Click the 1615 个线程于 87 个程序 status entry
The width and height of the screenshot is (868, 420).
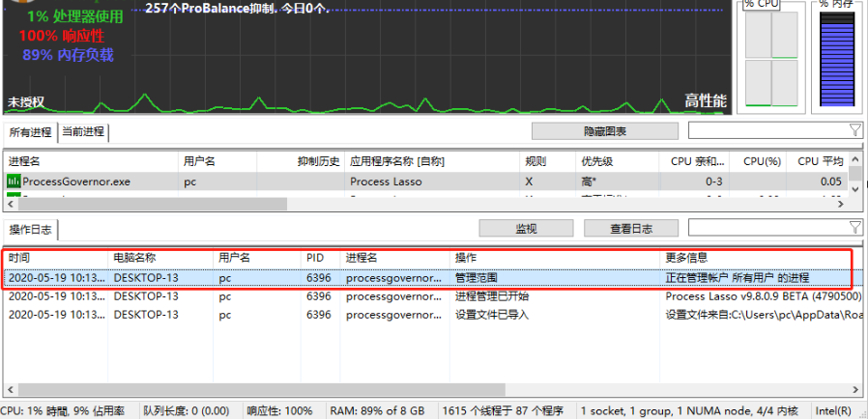(x=503, y=411)
